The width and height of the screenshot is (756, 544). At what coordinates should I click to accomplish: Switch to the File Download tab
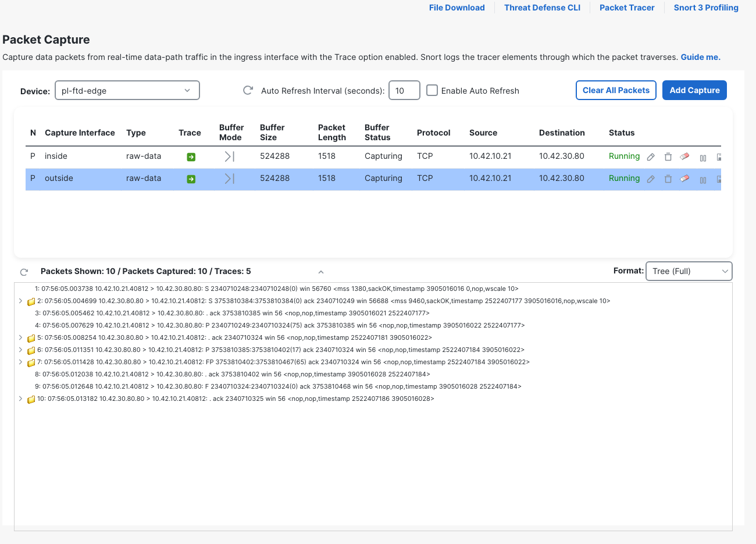pos(457,8)
